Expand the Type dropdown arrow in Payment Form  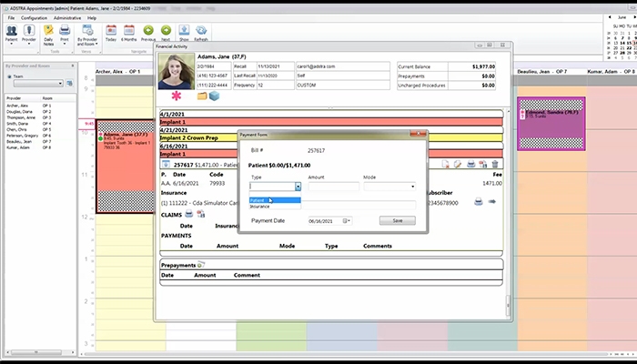tap(298, 187)
